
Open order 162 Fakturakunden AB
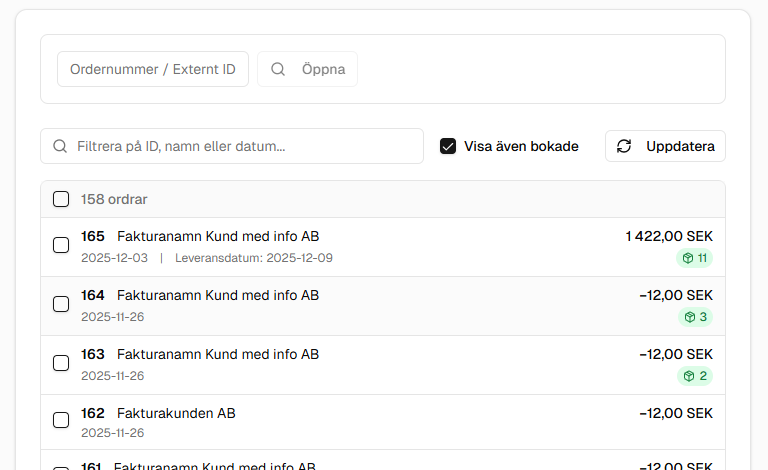point(176,413)
